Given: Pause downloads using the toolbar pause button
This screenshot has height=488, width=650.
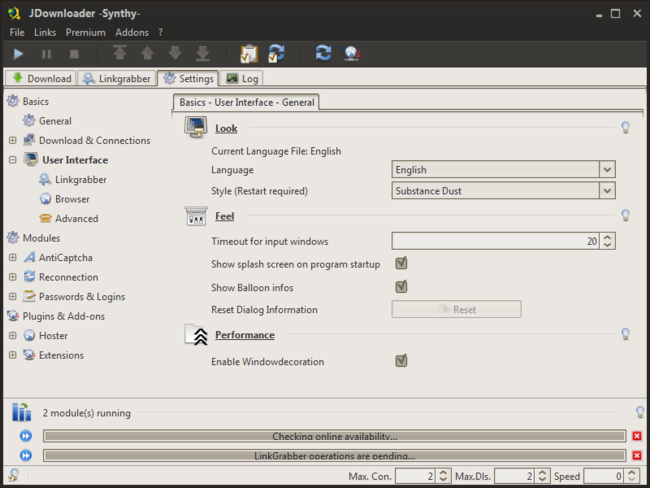Looking at the screenshot, I should tap(46, 54).
